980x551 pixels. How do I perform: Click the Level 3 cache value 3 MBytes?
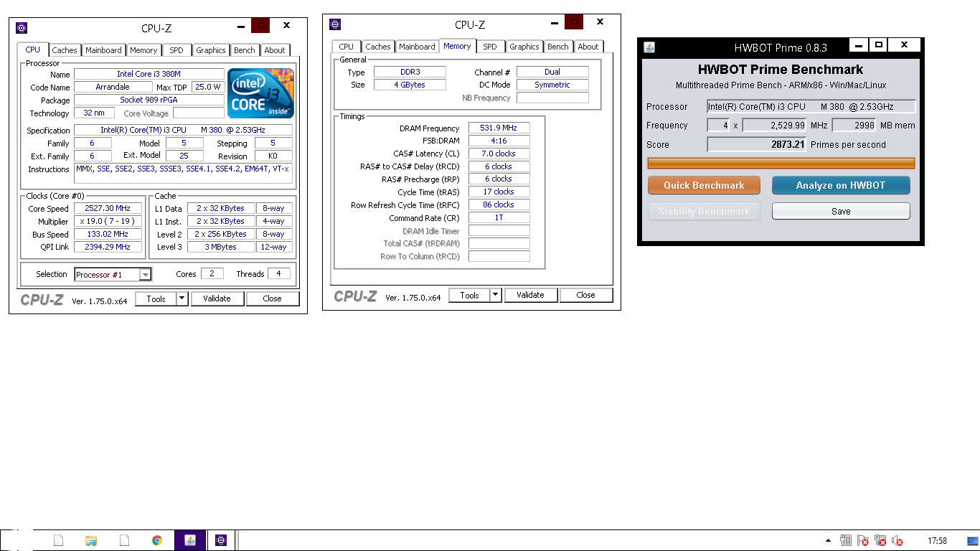point(221,247)
